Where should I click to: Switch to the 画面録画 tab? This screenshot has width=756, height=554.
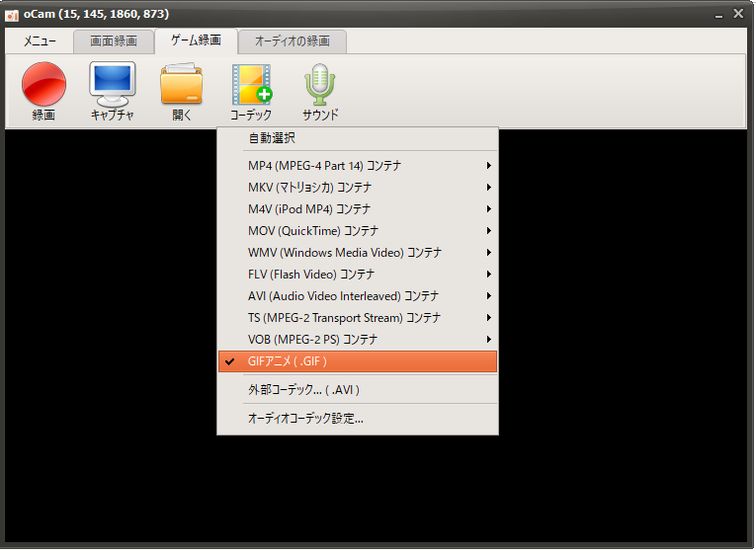click(x=114, y=41)
